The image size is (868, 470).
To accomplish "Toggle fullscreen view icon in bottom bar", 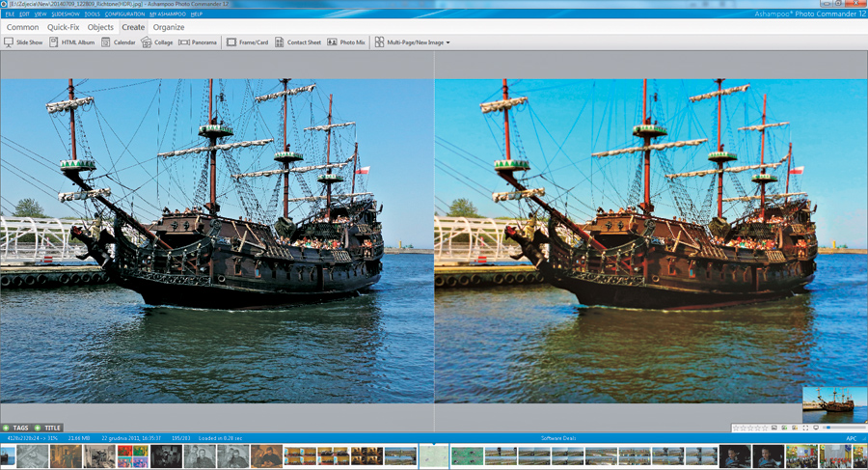I will [x=805, y=428].
